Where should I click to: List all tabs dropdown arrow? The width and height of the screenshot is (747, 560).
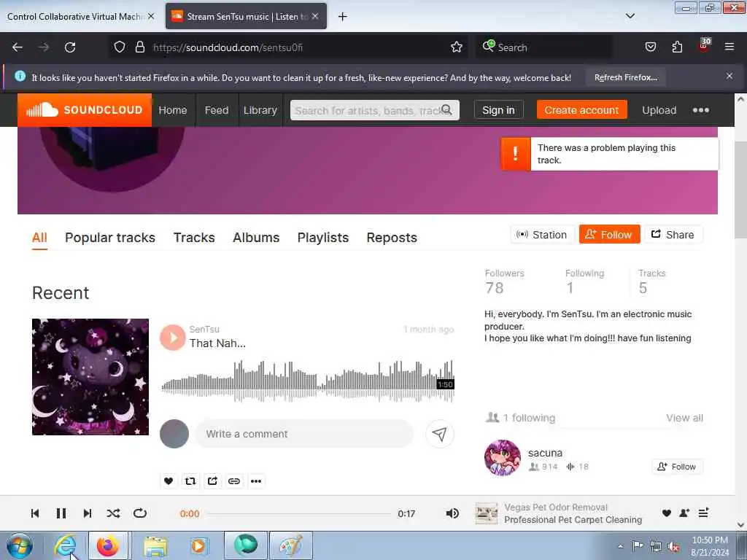[630, 16]
